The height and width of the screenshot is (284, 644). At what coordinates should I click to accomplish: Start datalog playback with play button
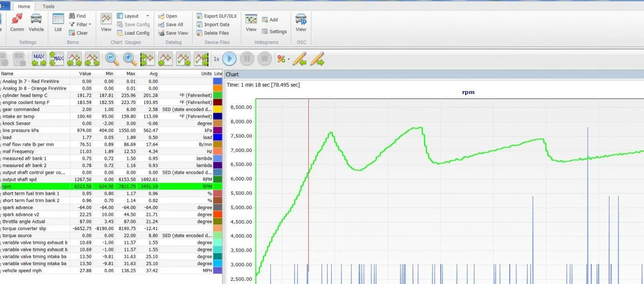tap(230, 58)
